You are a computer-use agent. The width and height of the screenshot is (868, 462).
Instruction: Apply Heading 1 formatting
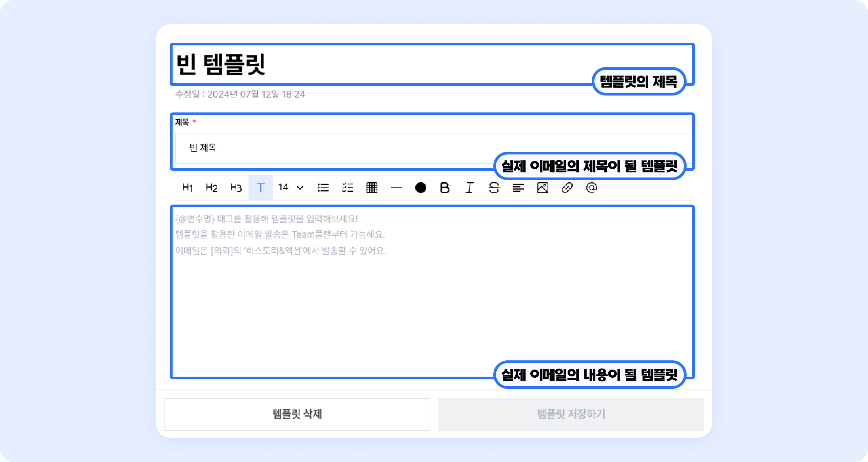[x=188, y=188]
